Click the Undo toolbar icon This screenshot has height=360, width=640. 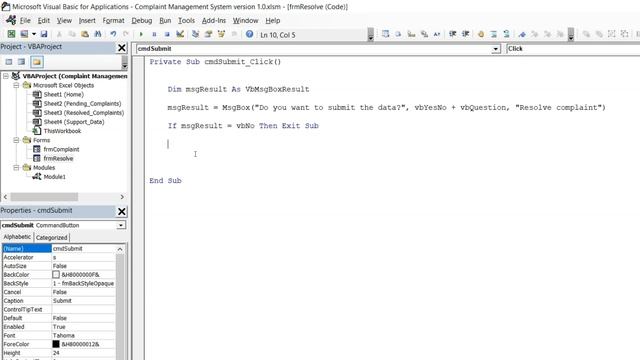click(113, 34)
